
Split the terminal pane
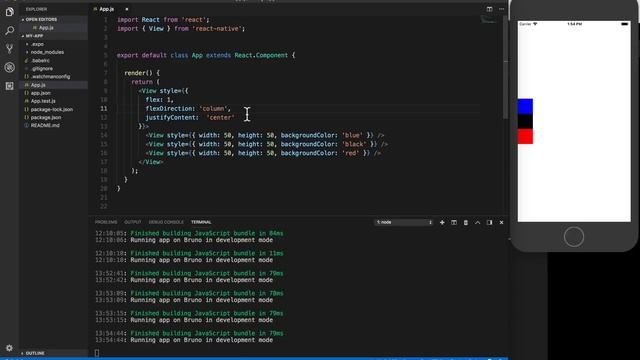pyautogui.click(x=454, y=222)
